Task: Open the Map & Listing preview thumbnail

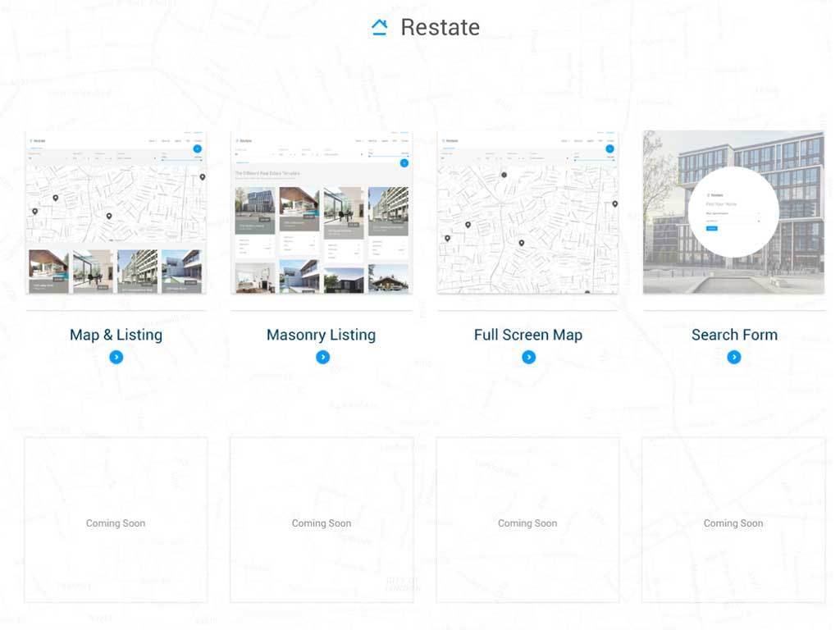Action: click(x=116, y=212)
